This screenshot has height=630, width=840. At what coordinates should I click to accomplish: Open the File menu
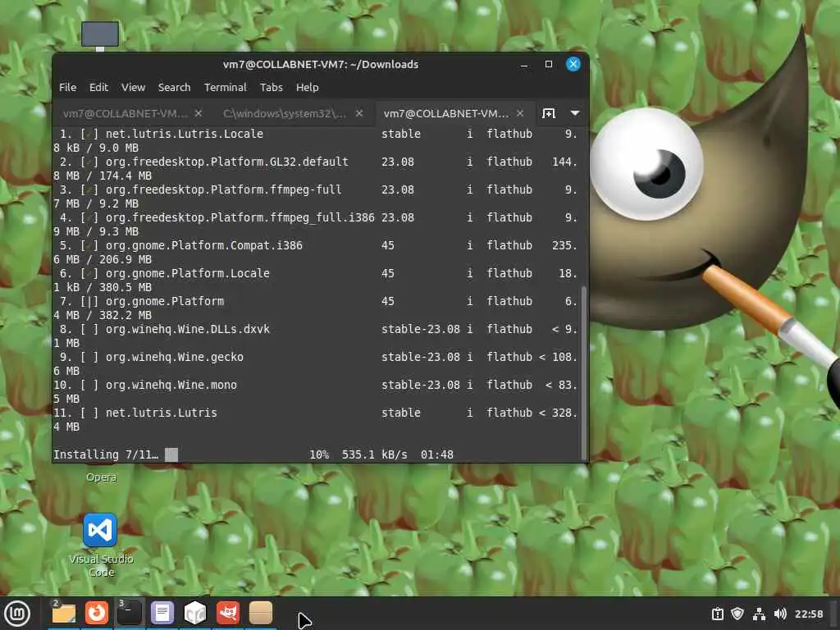(x=67, y=87)
